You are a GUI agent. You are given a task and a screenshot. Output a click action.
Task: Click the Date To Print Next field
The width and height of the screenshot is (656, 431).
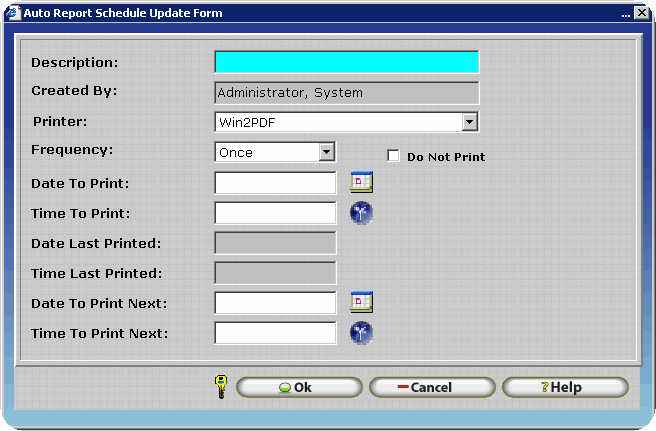(x=275, y=302)
